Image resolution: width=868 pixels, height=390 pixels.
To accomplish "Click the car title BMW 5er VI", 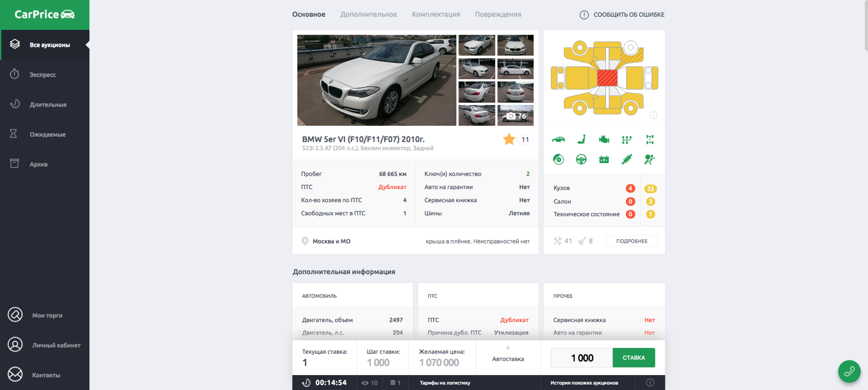I will (363, 139).
